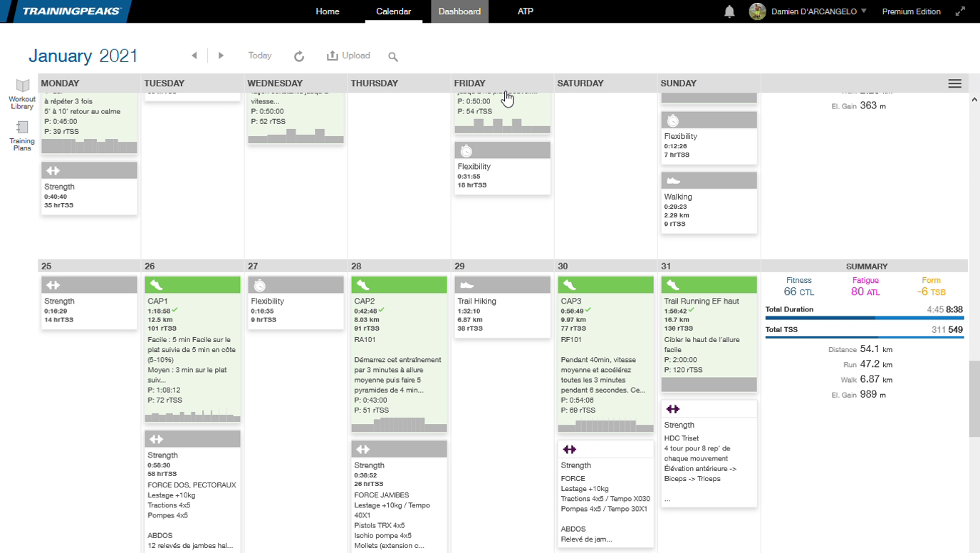The image size is (980, 553).
Task: Go to the previous month arrow
Action: [x=194, y=56]
